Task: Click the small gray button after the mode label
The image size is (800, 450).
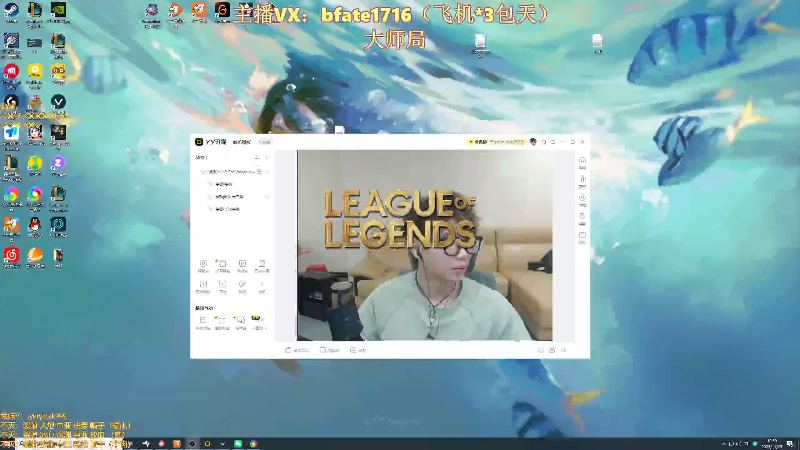Action: pos(265,142)
